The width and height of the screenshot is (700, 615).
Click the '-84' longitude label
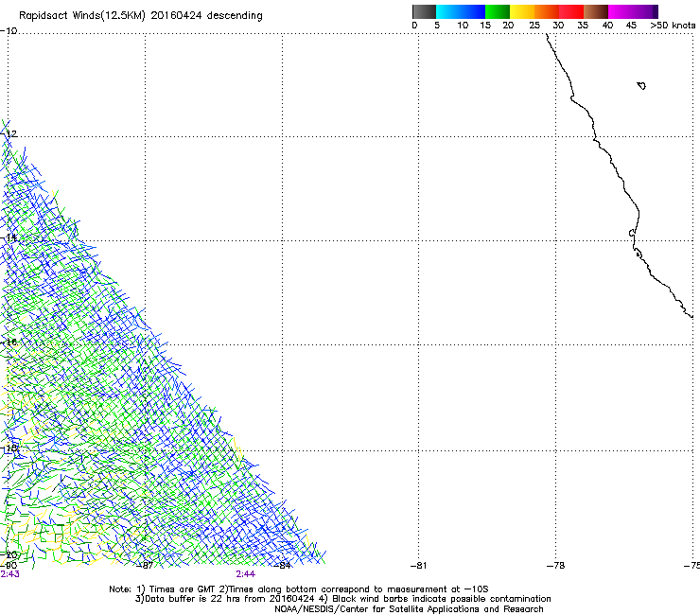point(282,565)
